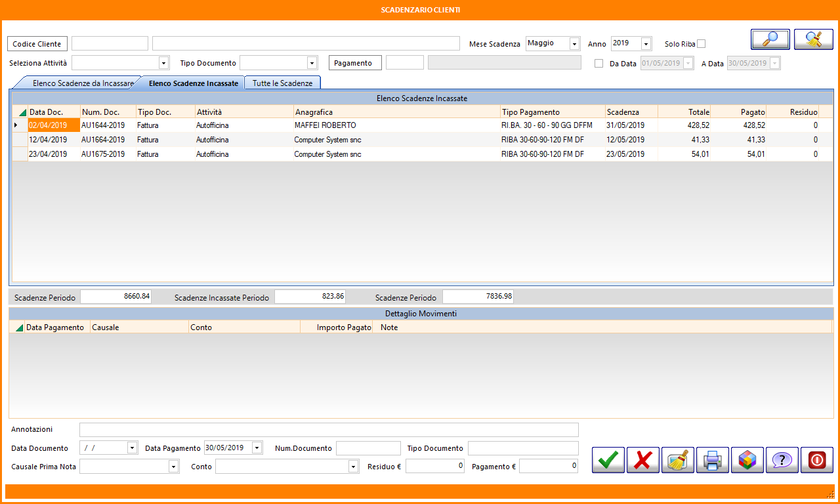Screen dimensions: 840x504
Task: Click the Pagamento button
Action: [355, 63]
